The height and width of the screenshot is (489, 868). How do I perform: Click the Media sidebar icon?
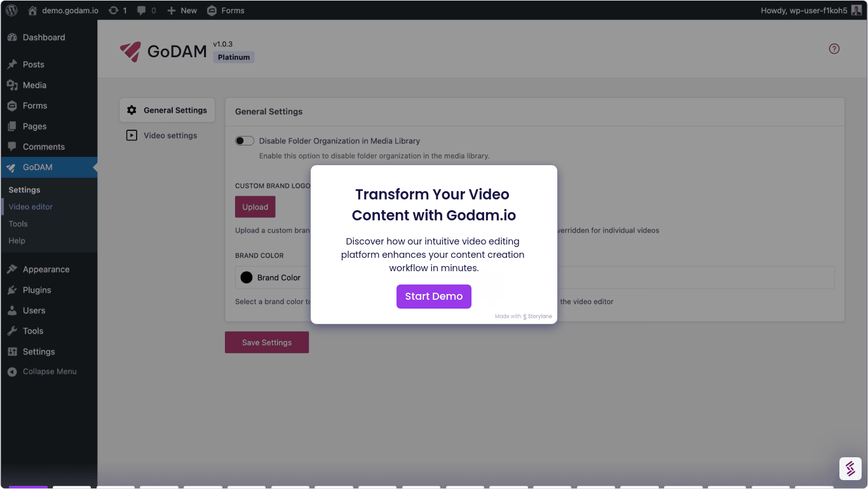pos(12,85)
